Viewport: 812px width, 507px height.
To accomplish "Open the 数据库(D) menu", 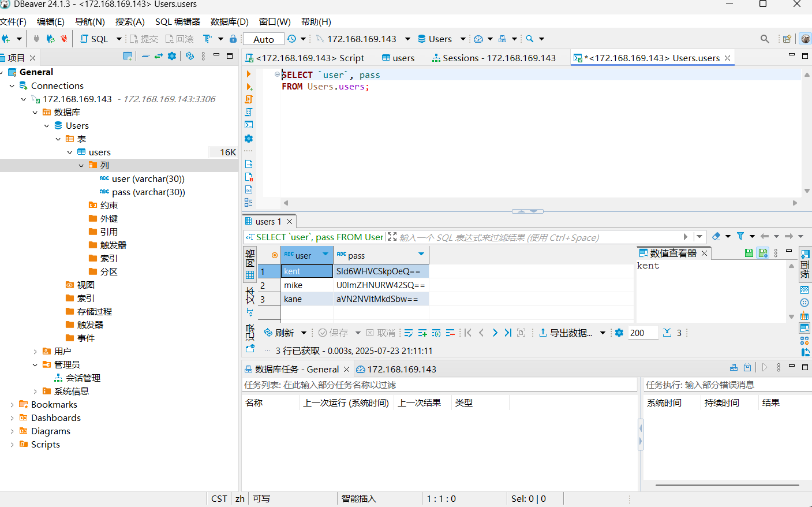I will pos(229,21).
